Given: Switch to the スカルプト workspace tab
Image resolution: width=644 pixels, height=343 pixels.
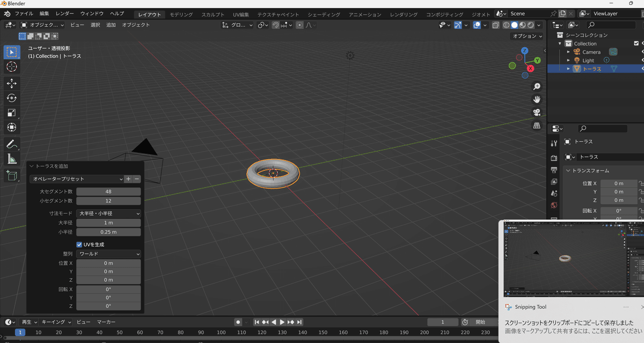Looking at the screenshot, I should [213, 14].
